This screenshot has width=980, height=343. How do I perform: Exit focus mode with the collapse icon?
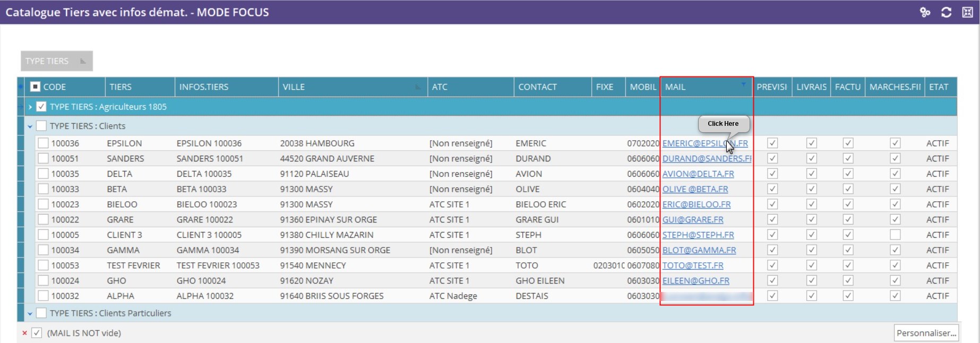(967, 12)
